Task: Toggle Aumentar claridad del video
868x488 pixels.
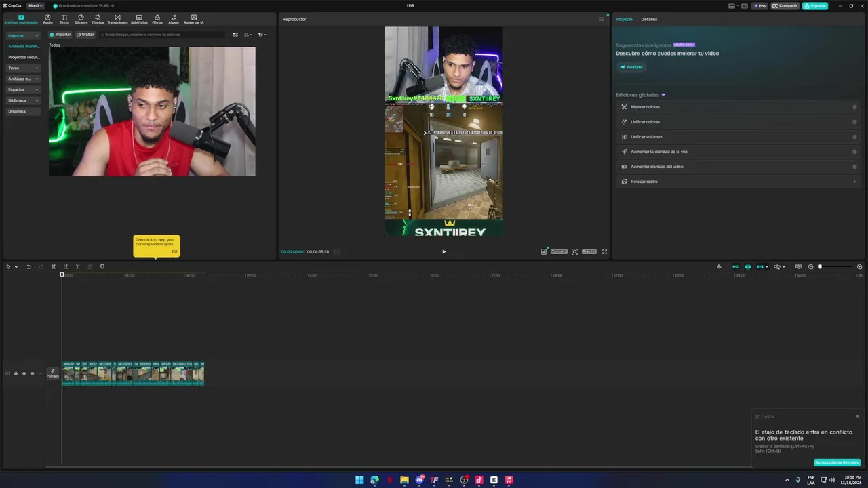Action: coord(854,167)
